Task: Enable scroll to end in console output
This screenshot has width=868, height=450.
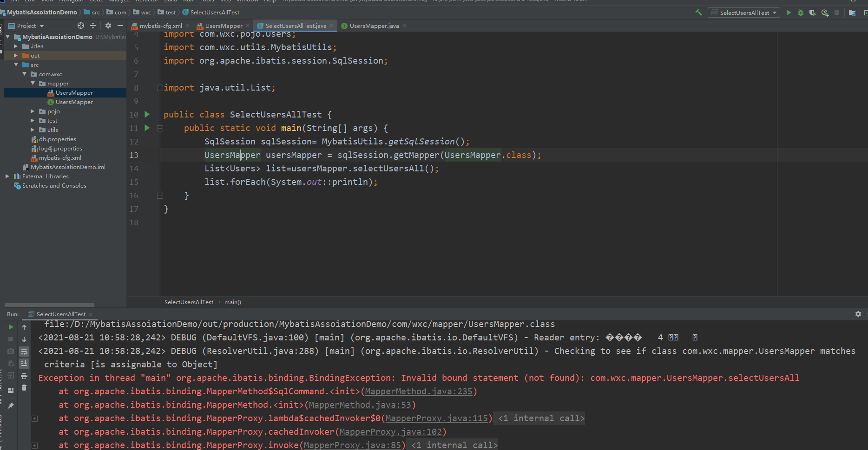Action: point(24,364)
